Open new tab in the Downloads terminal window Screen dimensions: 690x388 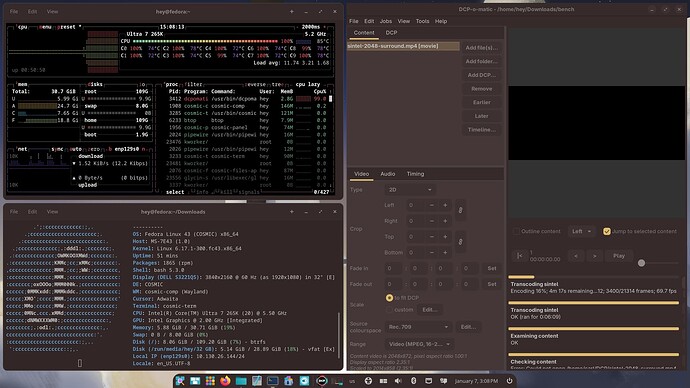(292, 212)
